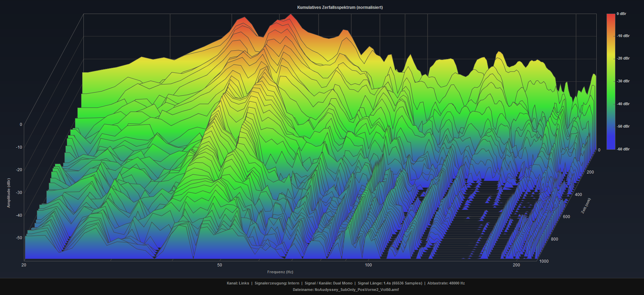Click the 1000 tick on the time axis
The width and height of the screenshot is (644, 295).
[x=544, y=261]
